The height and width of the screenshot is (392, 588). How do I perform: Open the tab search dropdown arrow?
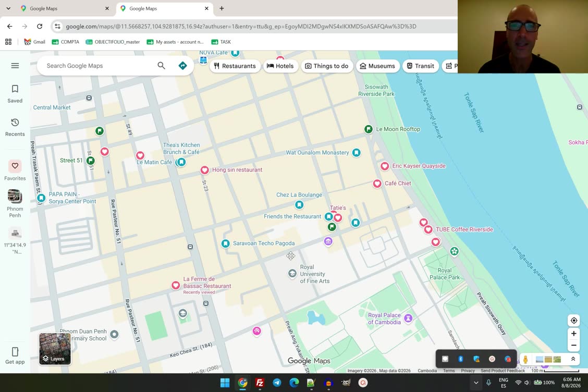(8, 8)
